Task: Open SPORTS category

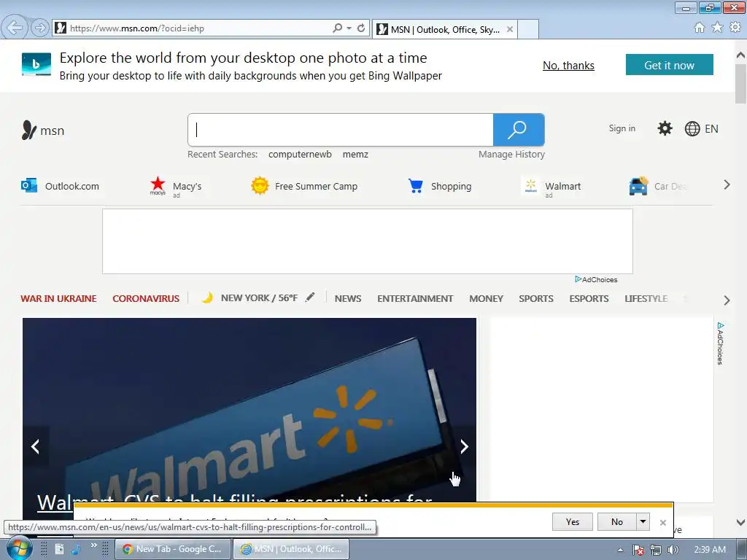Action: click(536, 298)
